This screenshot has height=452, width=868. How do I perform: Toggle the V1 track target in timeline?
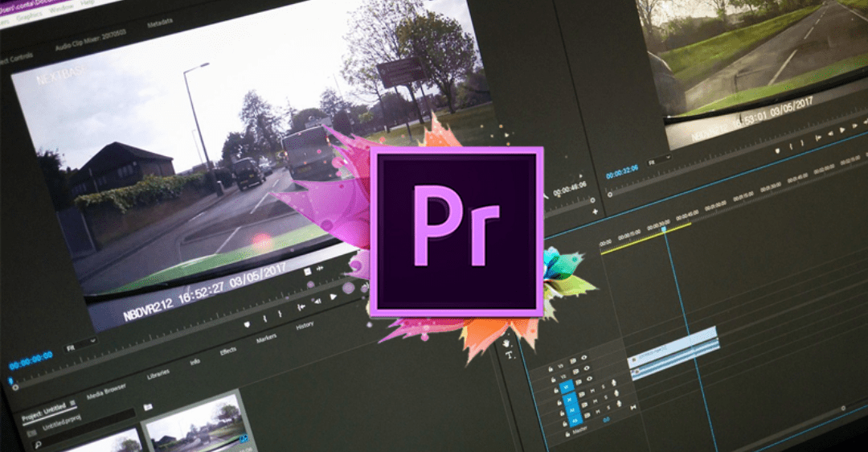(567, 387)
